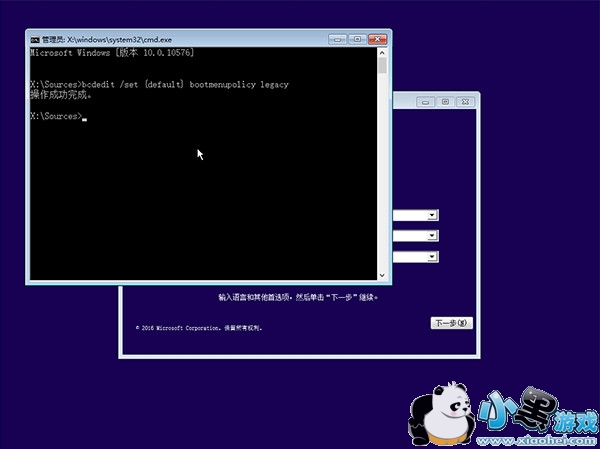Click the cmd.exe title bar icon

pos(35,39)
